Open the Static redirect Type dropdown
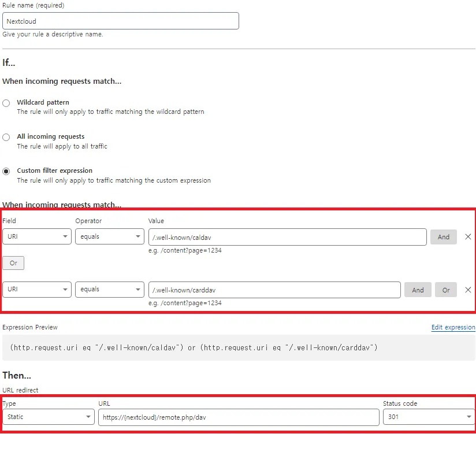Viewport: 476px width, 452px height. (49, 417)
